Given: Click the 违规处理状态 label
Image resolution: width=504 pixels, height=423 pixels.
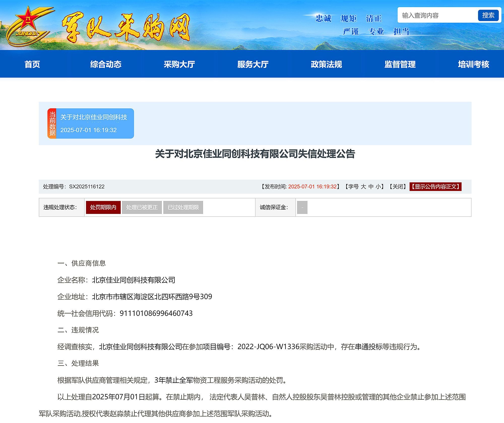Looking at the screenshot, I should [x=60, y=207].
